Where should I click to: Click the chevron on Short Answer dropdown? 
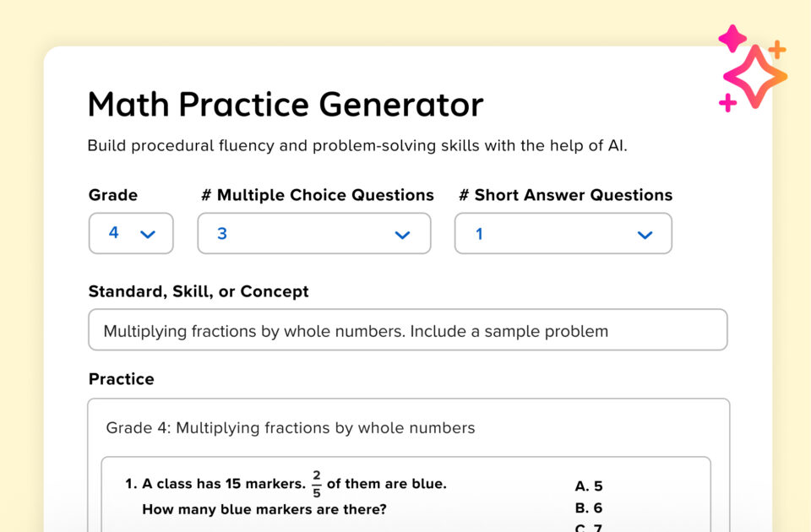click(x=645, y=235)
